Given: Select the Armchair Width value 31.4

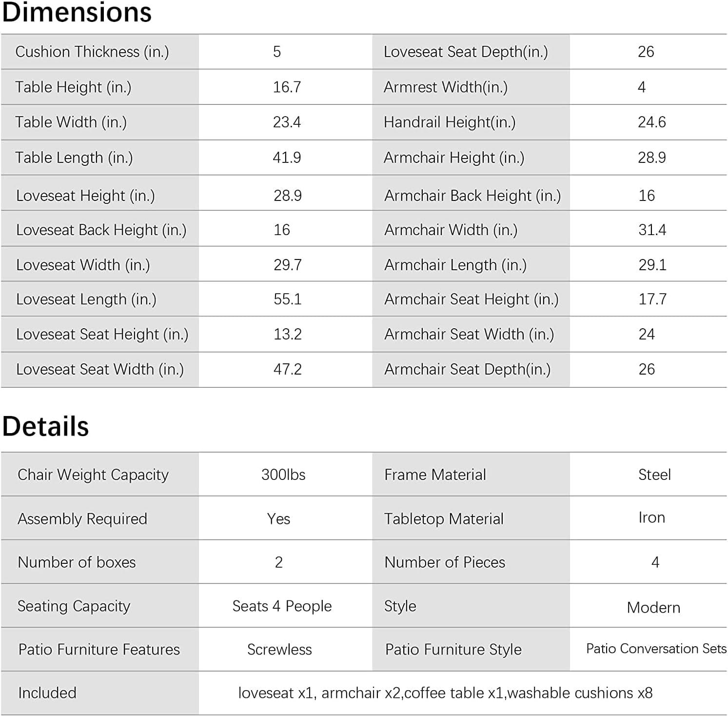Looking at the screenshot, I should 652,230.
